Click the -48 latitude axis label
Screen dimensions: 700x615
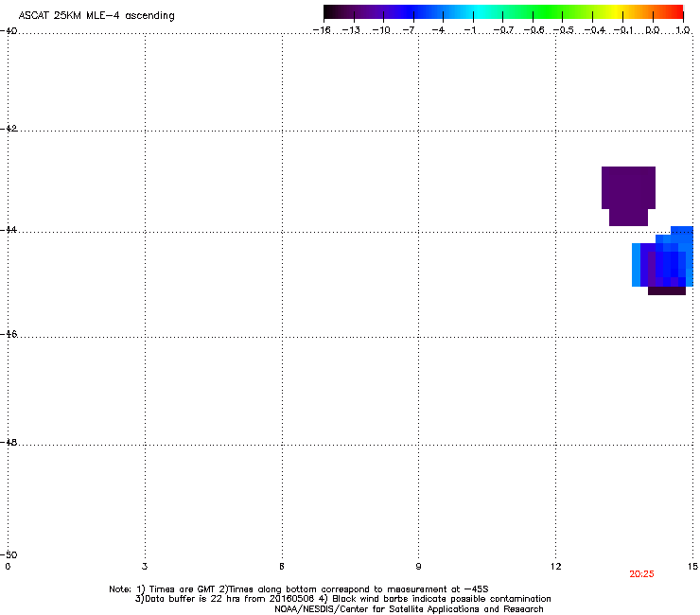(x=9, y=442)
